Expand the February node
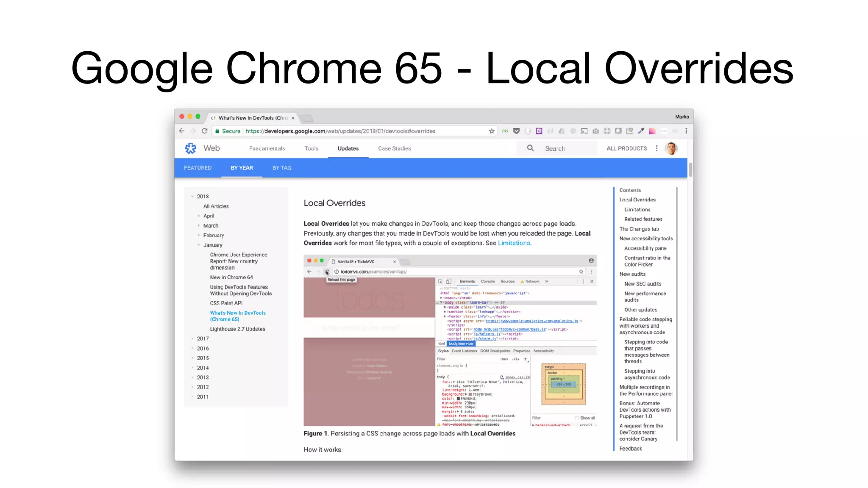This screenshot has height=488, width=868. click(199, 235)
